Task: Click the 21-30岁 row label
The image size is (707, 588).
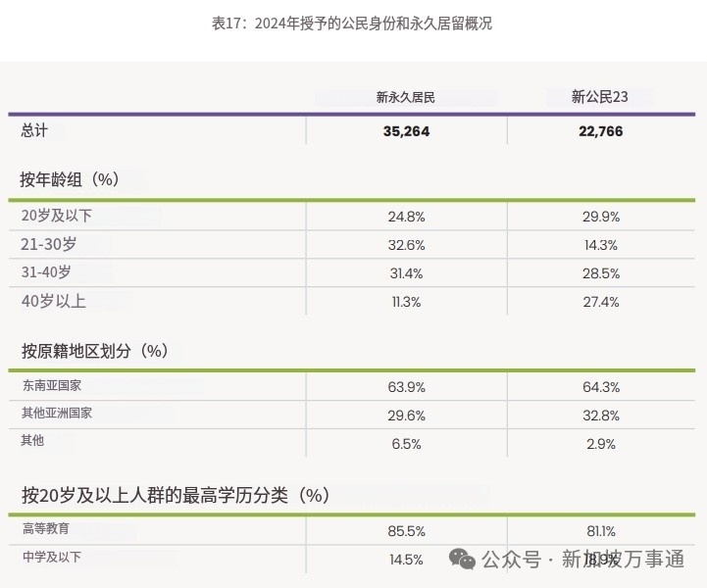Action: click(48, 244)
